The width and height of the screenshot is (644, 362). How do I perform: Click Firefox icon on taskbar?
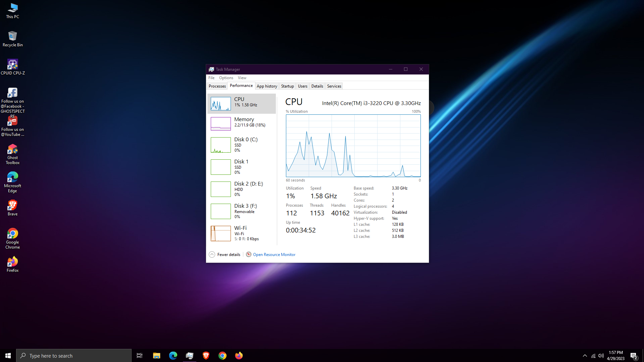pos(239,355)
